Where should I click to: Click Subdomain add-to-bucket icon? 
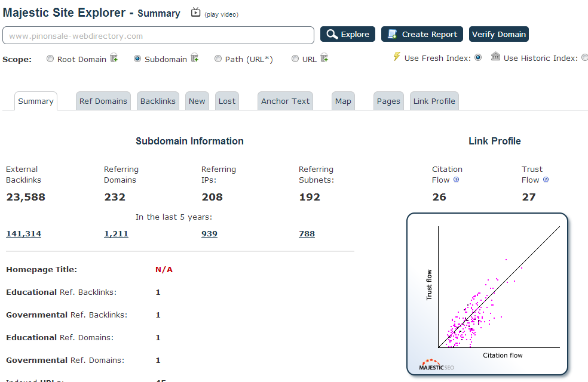tap(195, 58)
